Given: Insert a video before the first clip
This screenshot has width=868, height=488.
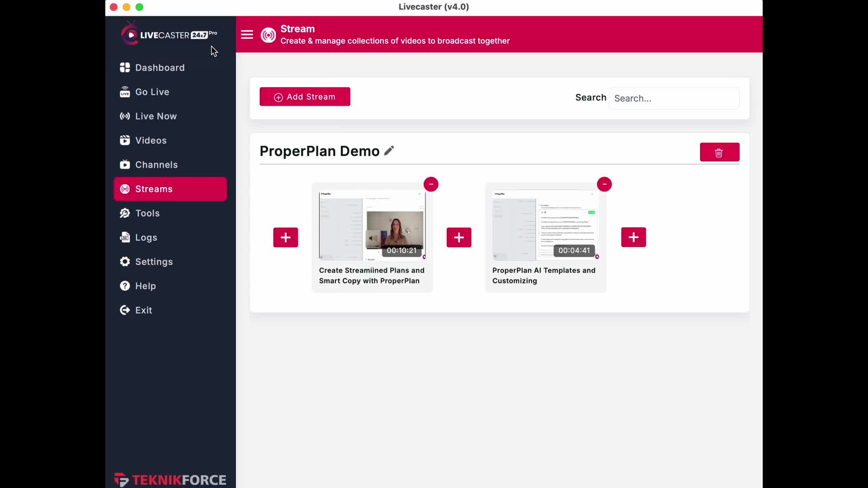Looking at the screenshot, I should point(285,238).
